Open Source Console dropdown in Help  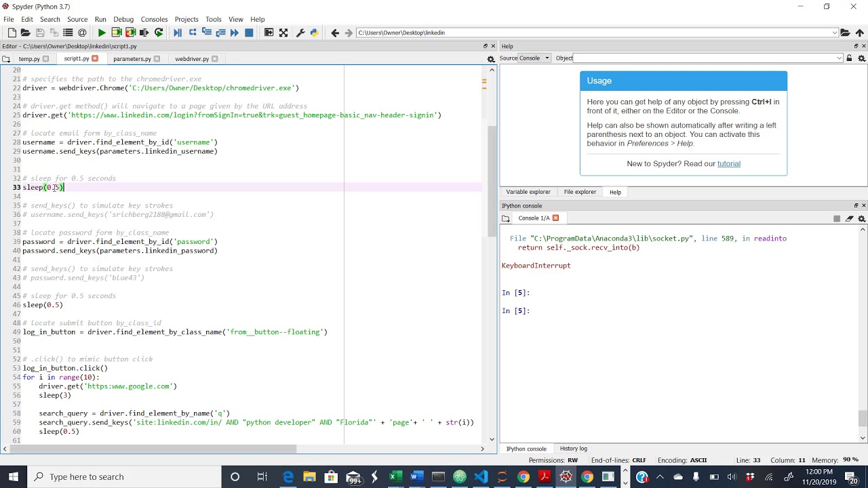(534, 58)
